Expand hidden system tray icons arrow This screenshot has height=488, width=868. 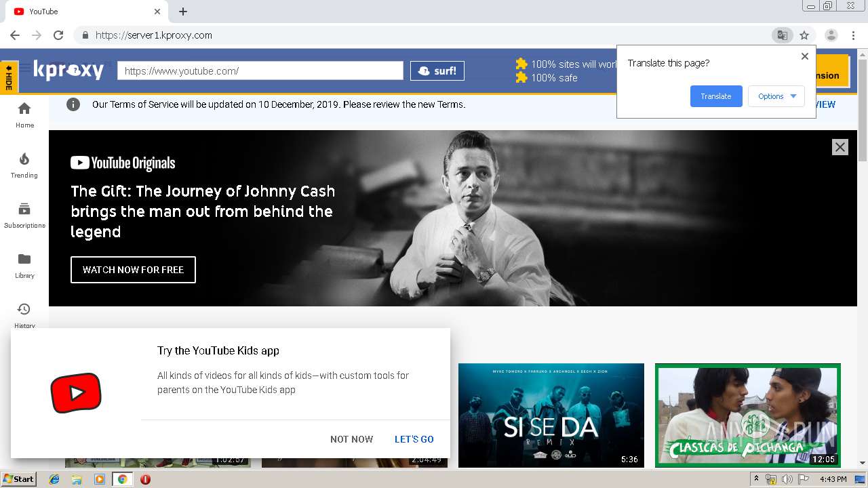point(756,479)
